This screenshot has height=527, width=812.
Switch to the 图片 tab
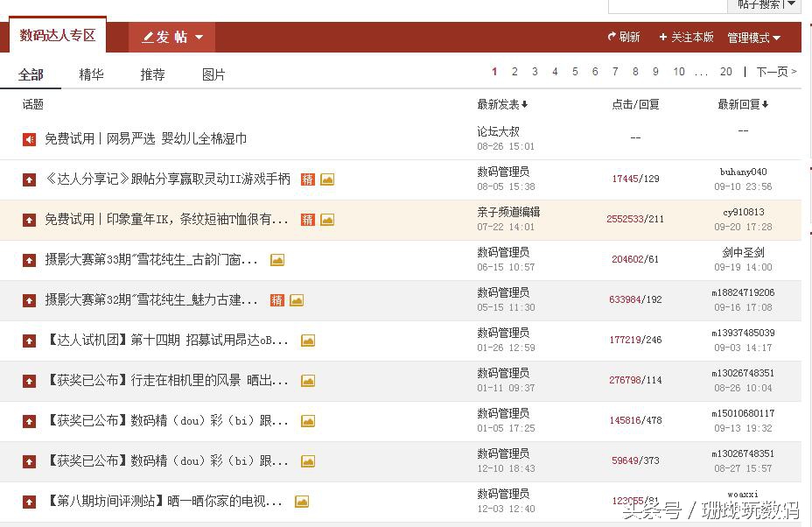click(x=213, y=75)
